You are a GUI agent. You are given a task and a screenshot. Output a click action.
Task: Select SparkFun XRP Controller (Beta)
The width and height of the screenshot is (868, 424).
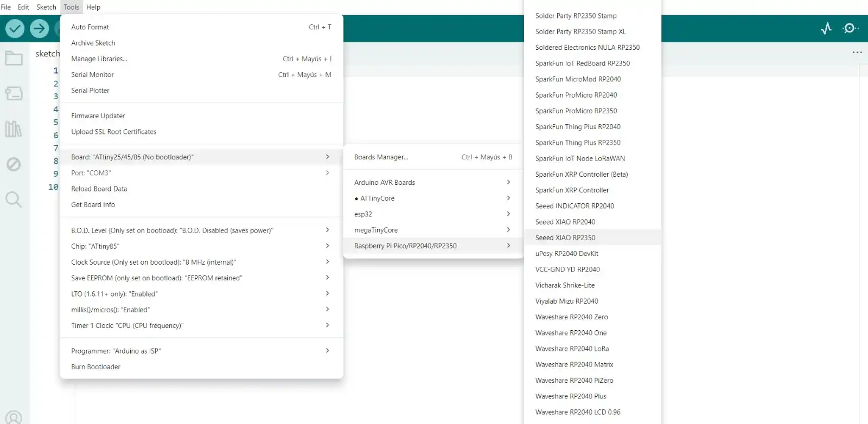coord(592,175)
